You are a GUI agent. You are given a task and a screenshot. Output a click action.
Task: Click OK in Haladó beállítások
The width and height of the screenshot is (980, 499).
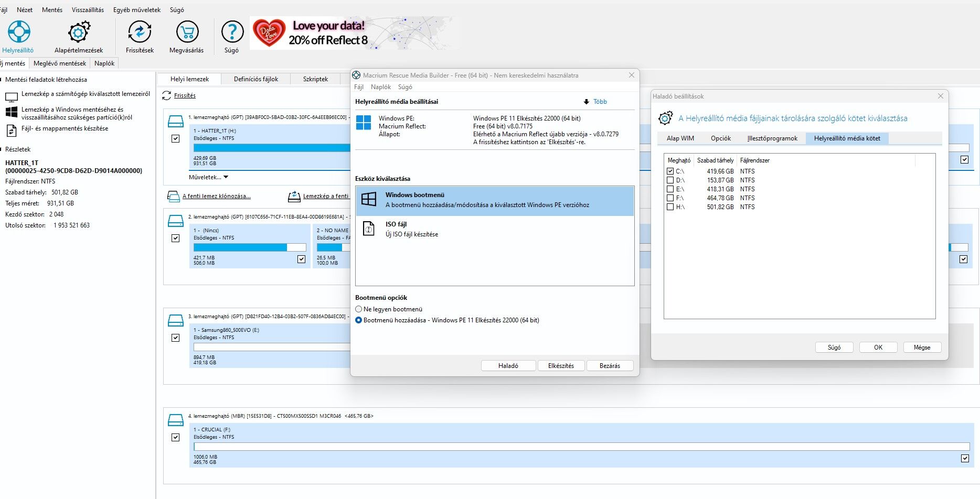[878, 348]
